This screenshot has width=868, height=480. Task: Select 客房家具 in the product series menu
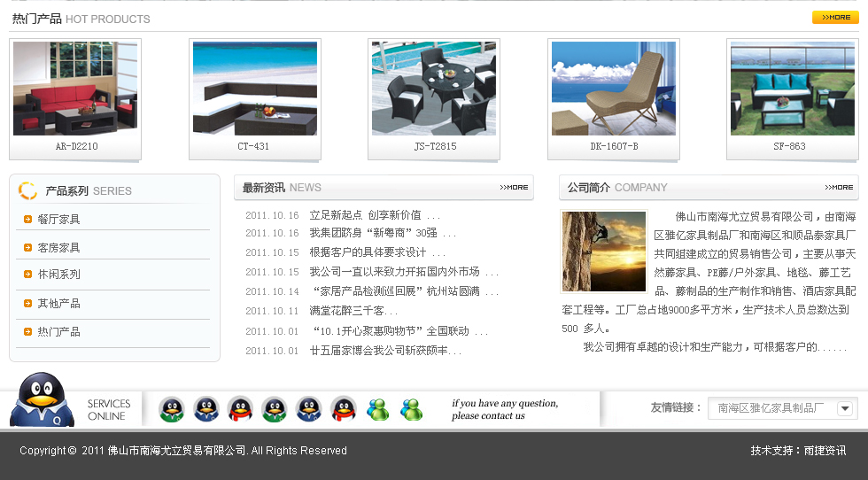click(x=58, y=248)
